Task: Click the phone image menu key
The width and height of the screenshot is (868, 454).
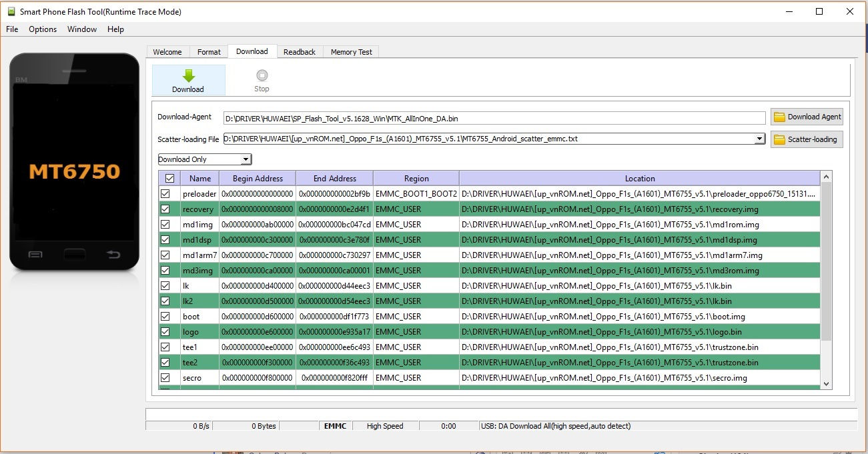Action: pos(36,254)
